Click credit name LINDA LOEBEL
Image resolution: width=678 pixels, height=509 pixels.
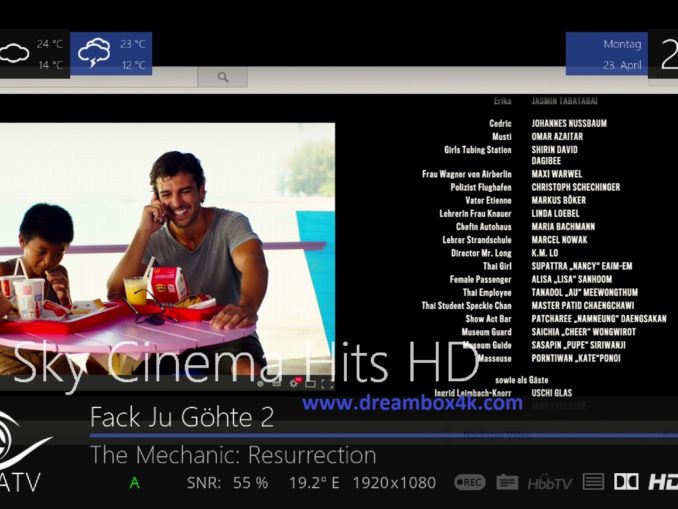tap(555, 213)
